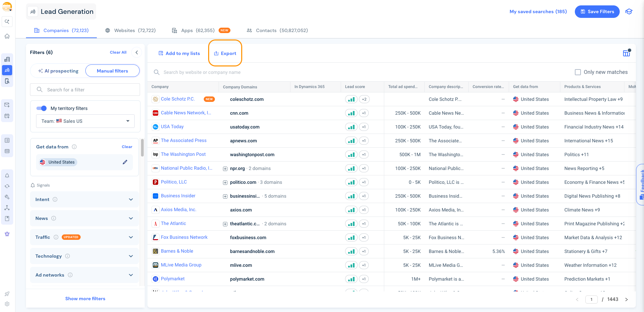This screenshot has height=312, width=644.
Task: Open the column settings table icon
Action: tap(626, 53)
